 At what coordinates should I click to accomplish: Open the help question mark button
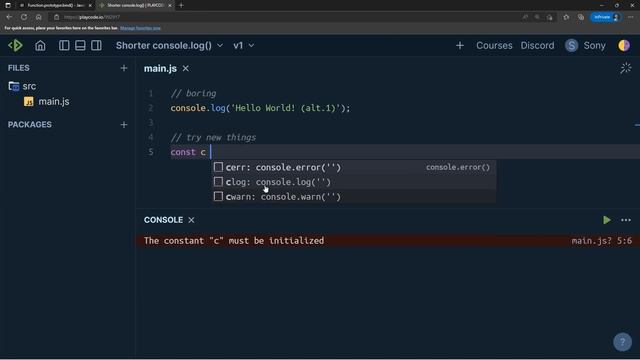(622, 342)
